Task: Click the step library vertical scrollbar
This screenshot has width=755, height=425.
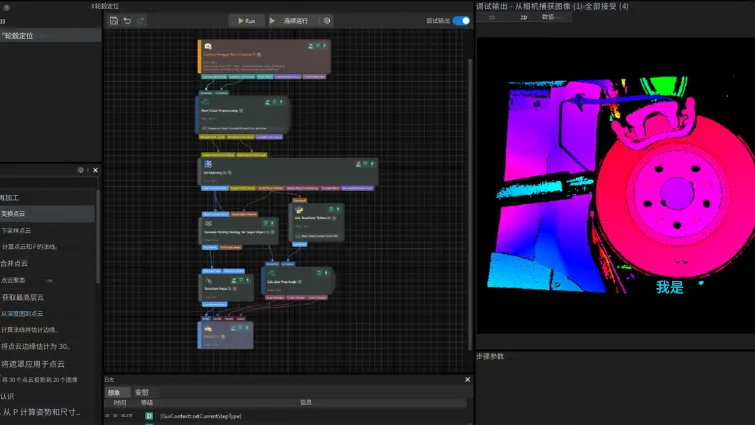Action: (98, 236)
